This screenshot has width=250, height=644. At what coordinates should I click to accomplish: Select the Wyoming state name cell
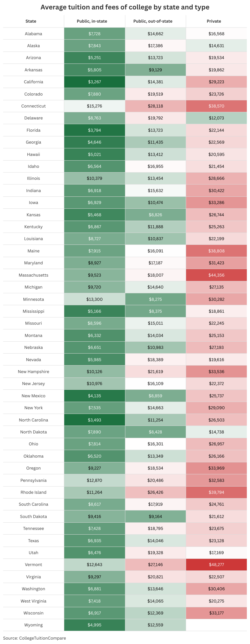pos(33,625)
